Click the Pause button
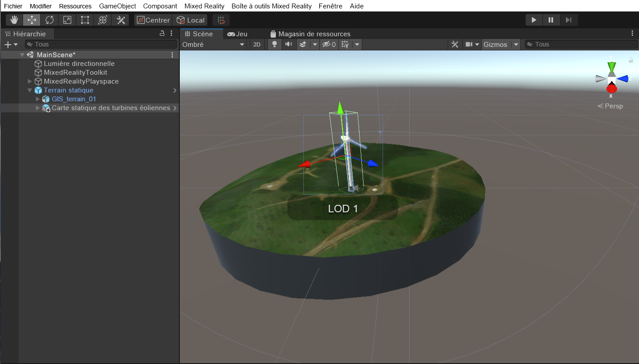 click(551, 20)
